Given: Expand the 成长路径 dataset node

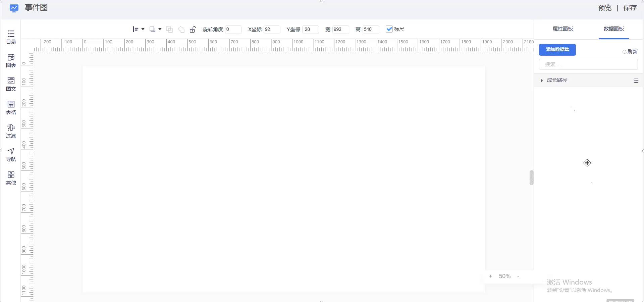Looking at the screenshot, I should pyautogui.click(x=541, y=81).
